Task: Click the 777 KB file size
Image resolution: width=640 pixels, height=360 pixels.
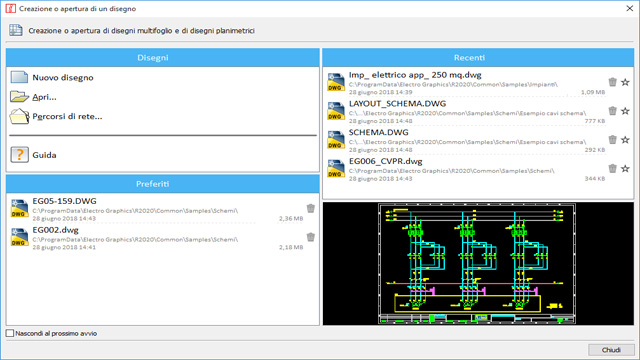Action: (595, 121)
